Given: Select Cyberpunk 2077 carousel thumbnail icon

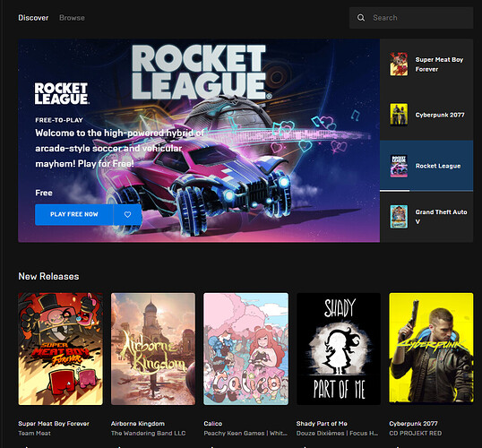Looking at the screenshot, I should tap(399, 115).
